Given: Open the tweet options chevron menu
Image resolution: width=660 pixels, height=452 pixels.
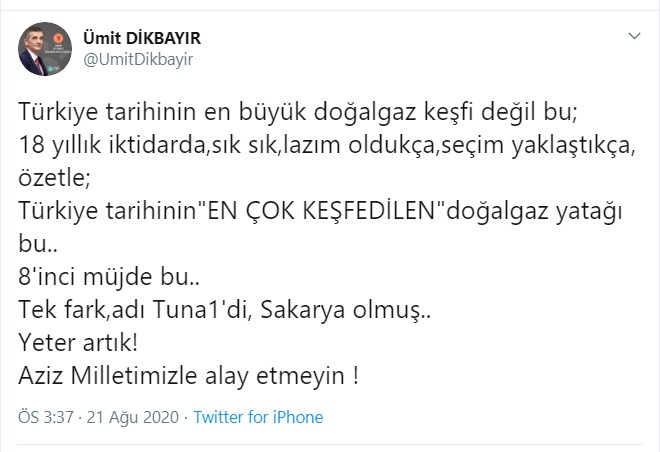Looking at the screenshot, I should tap(634, 35).
